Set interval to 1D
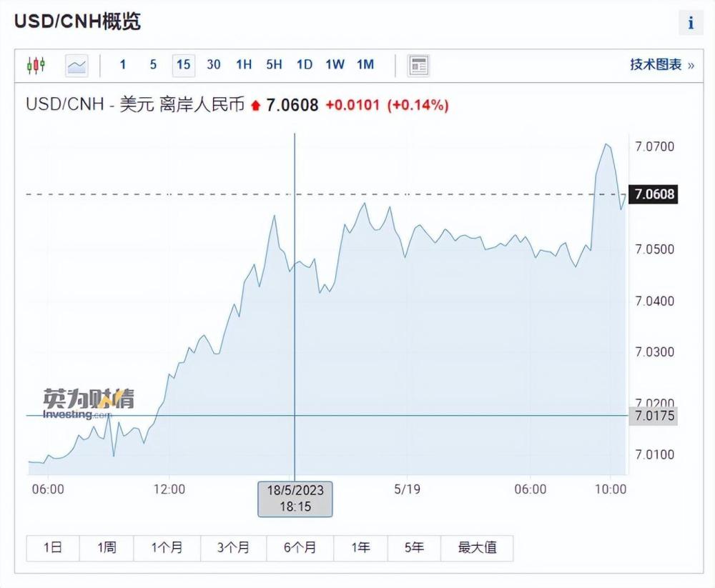 point(305,65)
